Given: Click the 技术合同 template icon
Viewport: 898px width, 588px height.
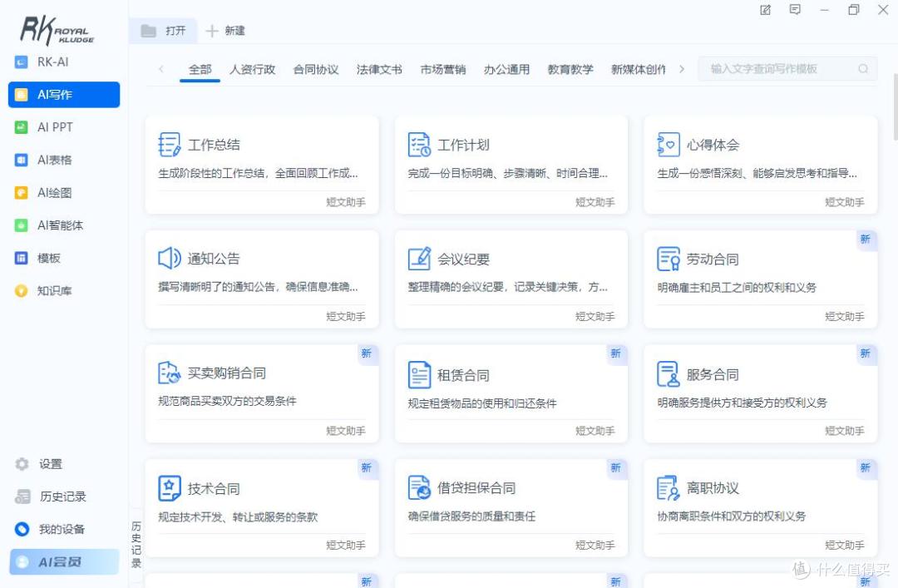Looking at the screenshot, I should coord(169,488).
